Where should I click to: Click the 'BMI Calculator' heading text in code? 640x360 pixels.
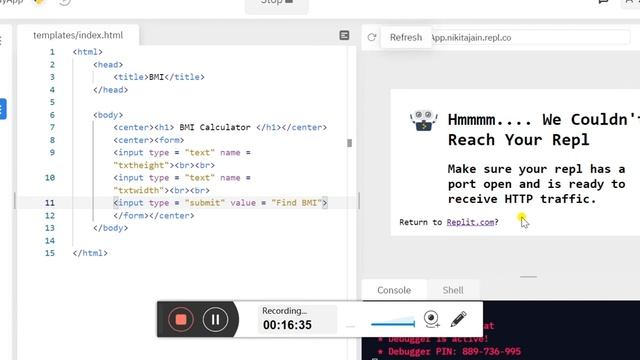pos(215,127)
